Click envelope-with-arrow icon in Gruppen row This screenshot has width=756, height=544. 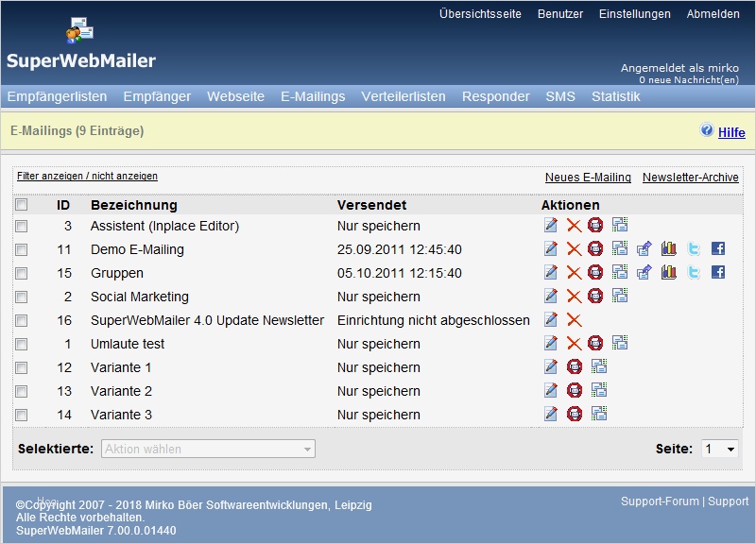click(x=644, y=272)
